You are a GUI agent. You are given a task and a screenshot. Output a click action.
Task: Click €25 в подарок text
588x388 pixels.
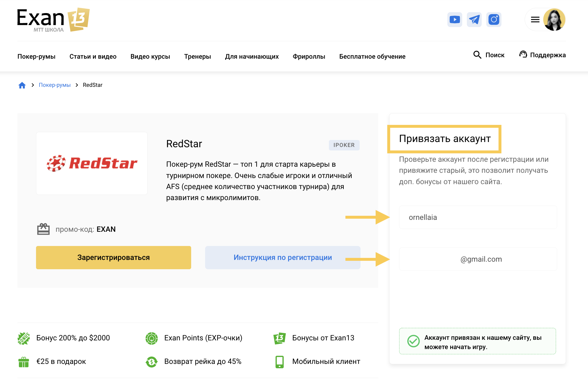pos(61,361)
